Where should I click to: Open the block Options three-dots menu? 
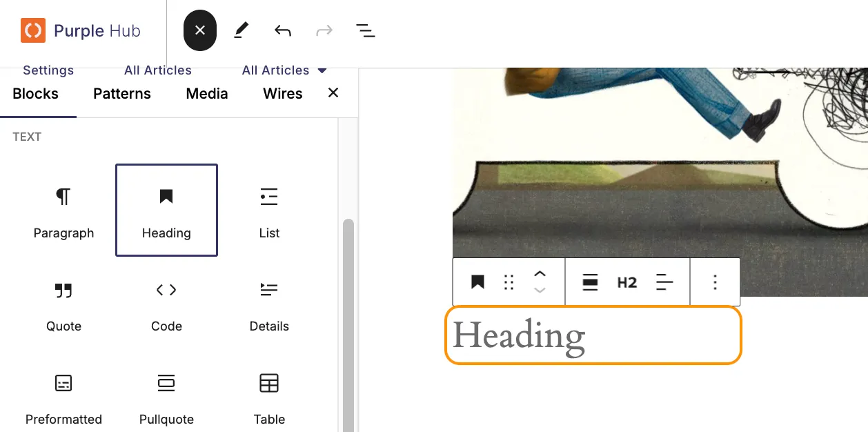pyautogui.click(x=715, y=282)
